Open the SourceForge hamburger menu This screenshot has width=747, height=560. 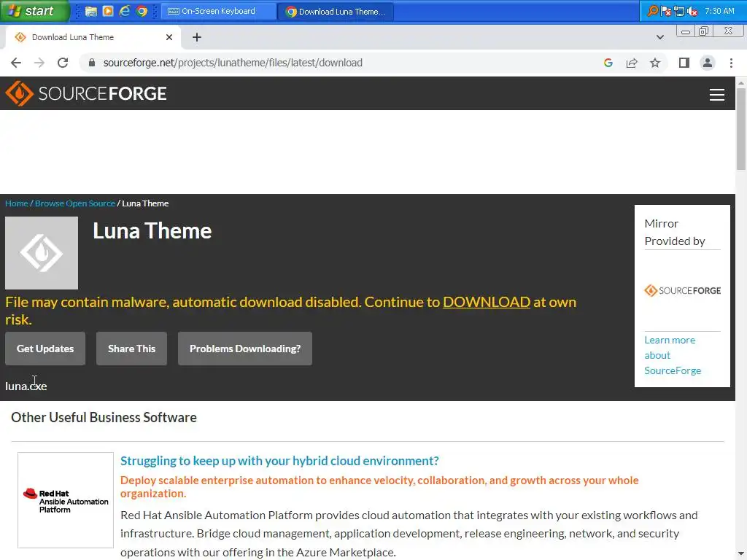coord(716,94)
